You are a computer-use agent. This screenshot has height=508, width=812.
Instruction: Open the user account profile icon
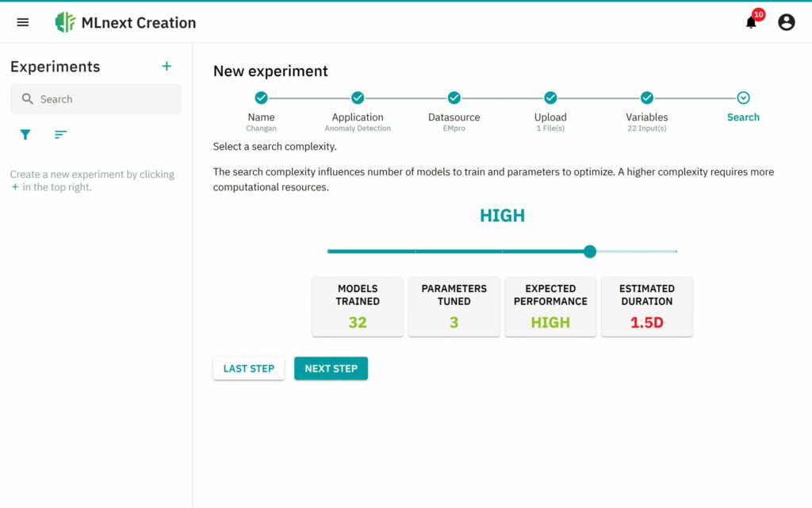click(786, 21)
